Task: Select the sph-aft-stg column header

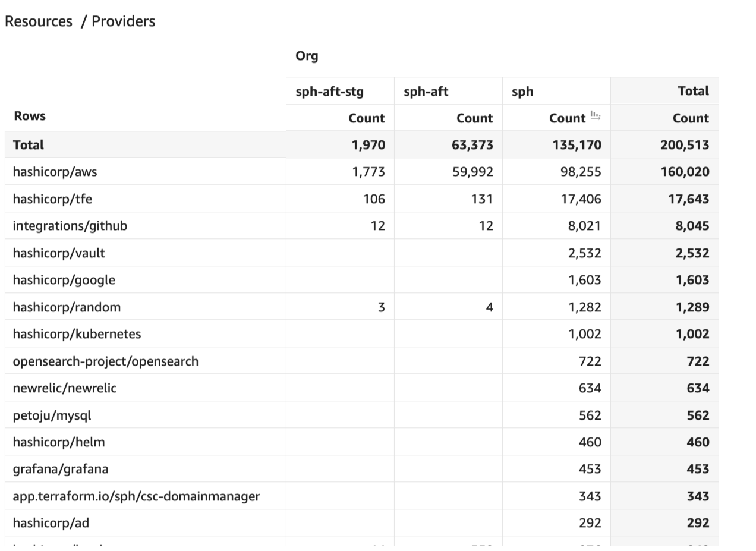Action: click(x=329, y=92)
